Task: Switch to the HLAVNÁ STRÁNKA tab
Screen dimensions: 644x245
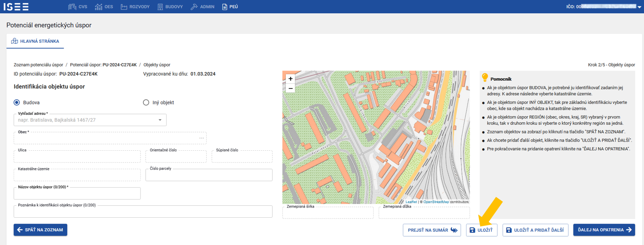Action: pos(35,41)
